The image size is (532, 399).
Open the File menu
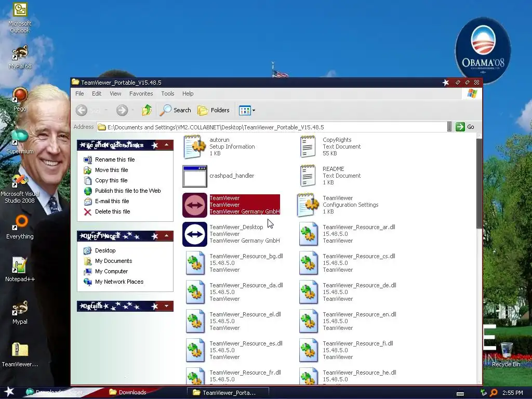tap(79, 94)
